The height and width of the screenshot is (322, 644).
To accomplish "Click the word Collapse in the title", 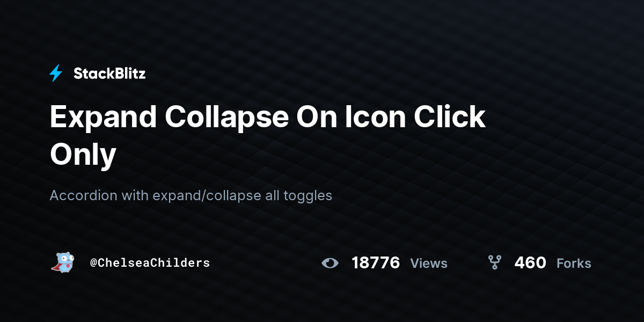I will (227, 117).
